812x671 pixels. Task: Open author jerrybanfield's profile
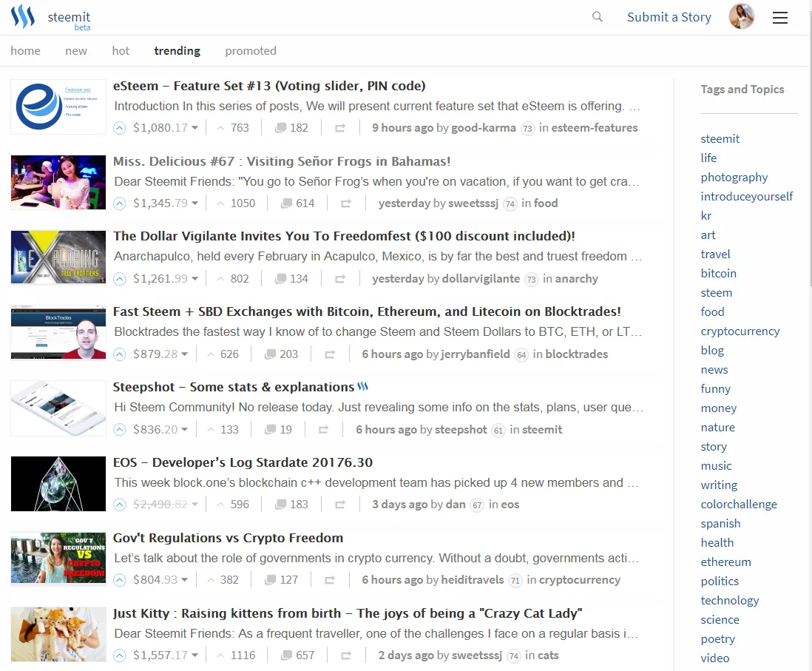pos(476,354)
